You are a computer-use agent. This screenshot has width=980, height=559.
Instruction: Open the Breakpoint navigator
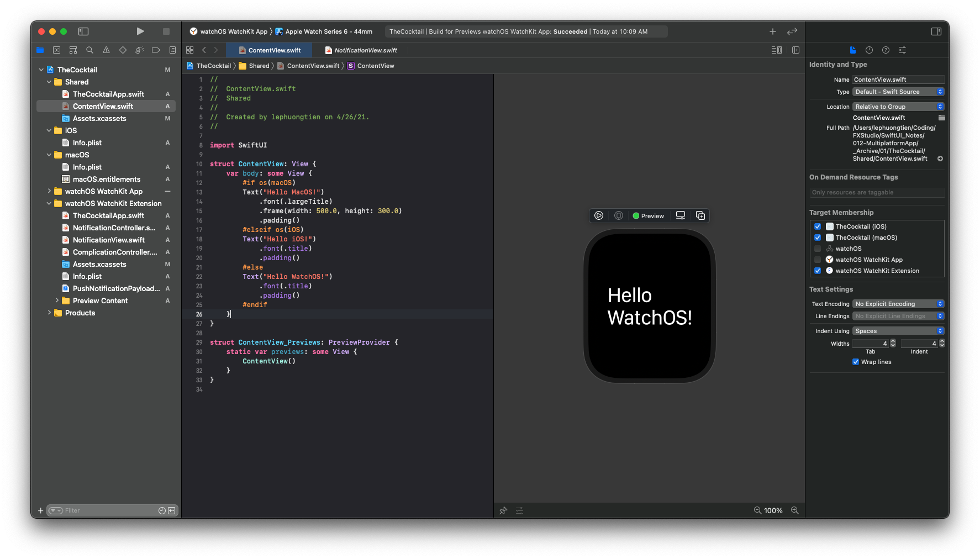point(156,50)
